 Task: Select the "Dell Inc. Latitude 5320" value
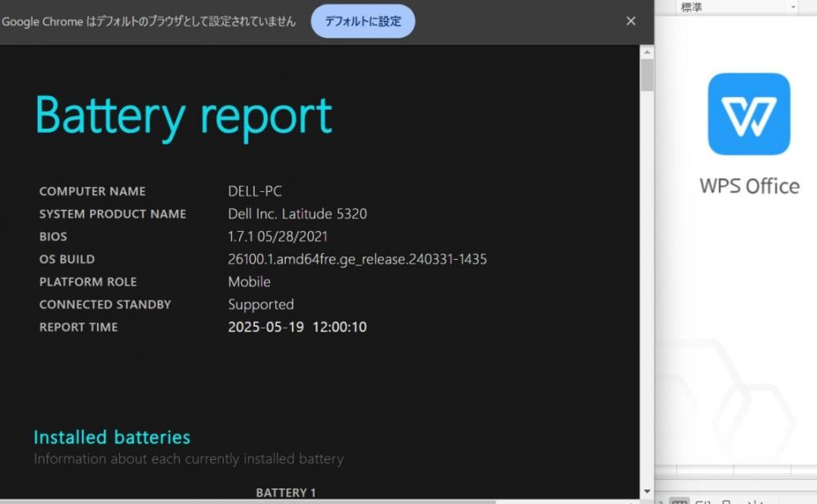pos(297,214)
